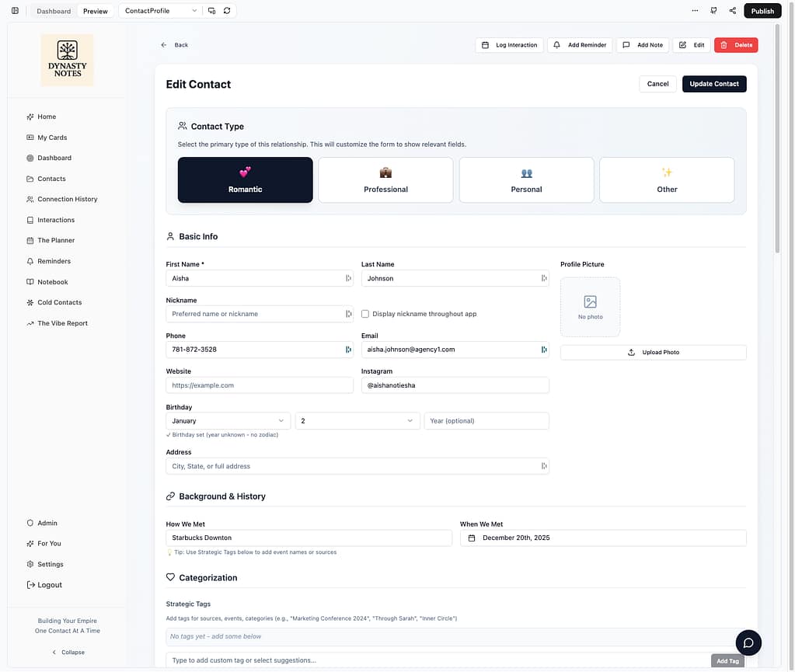Toggle the sidebar panel icon at top-left

click(15, 11)
